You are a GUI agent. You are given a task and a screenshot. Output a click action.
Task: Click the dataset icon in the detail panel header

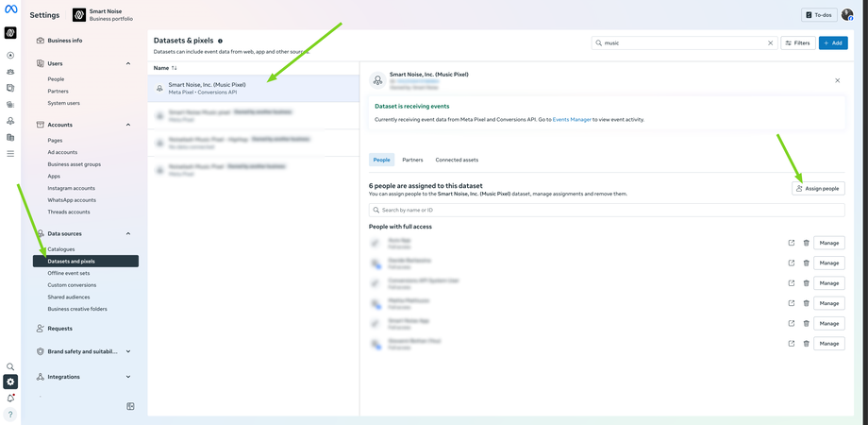point(377,80)
